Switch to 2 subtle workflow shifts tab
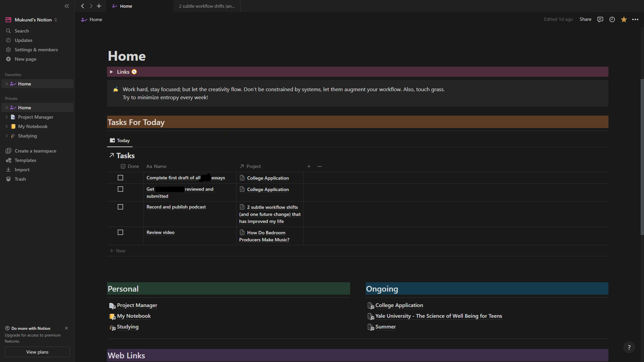Image resolution: width=644 pixels, height=362 pixels. click(207, 6)
